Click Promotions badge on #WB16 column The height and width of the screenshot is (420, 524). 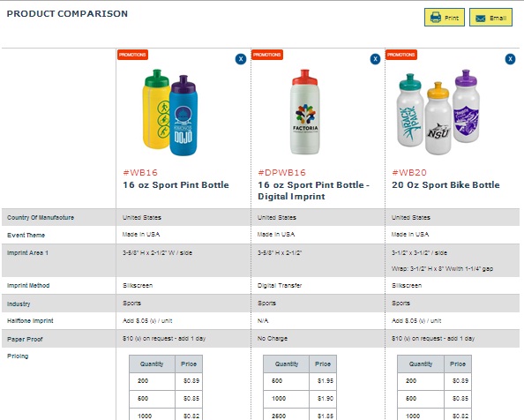tap(132, 55)
